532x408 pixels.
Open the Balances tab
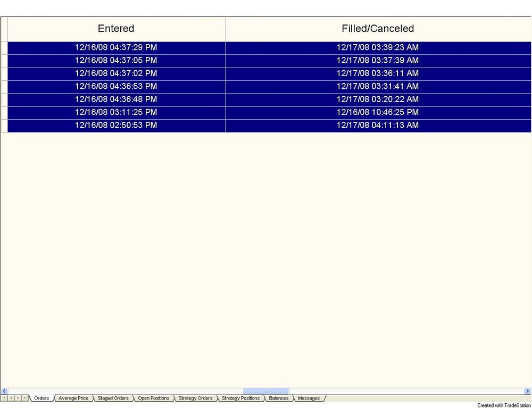279,398
